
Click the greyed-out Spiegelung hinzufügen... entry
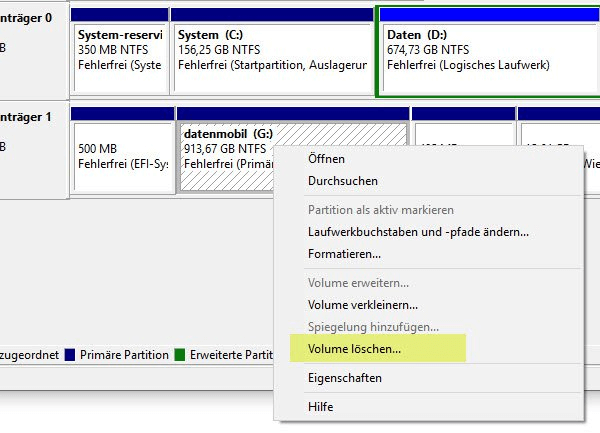373,327
